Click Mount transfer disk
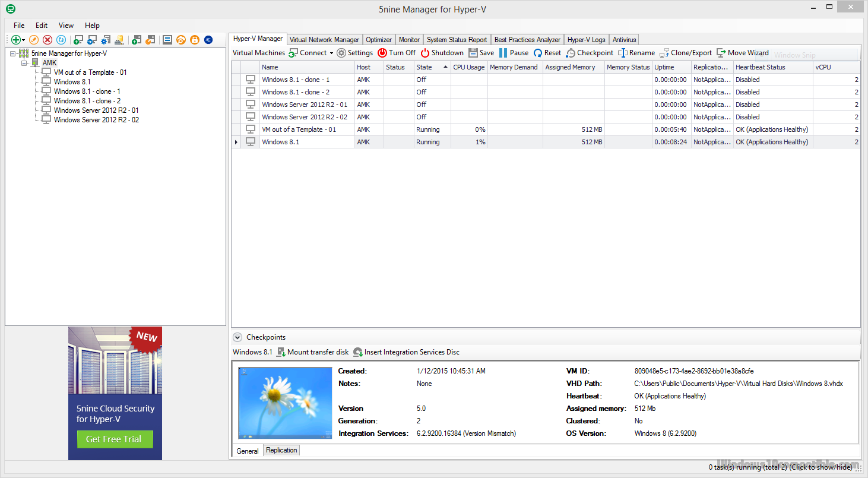The width and height of the screenshot is (868, 478). tap(313, 352)
